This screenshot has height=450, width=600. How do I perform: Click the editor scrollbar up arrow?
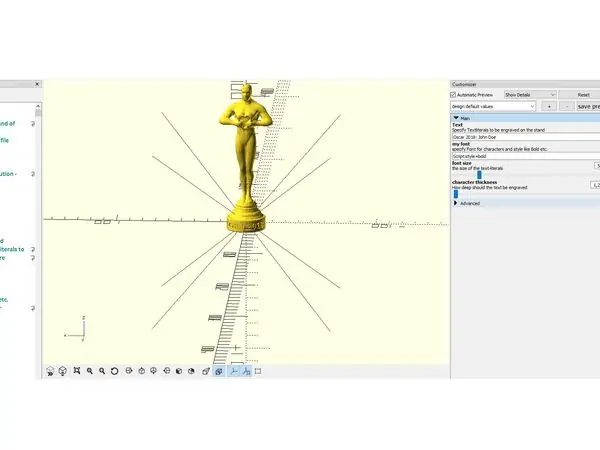[x=38, y=106]
